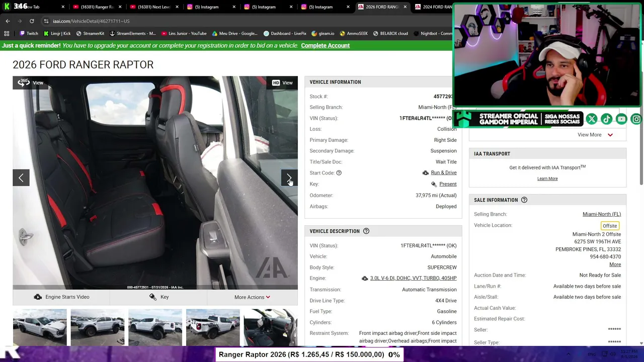Click the Complete Account link
Image resolution: width=644 pixels, height=362 pixels.
325,46
